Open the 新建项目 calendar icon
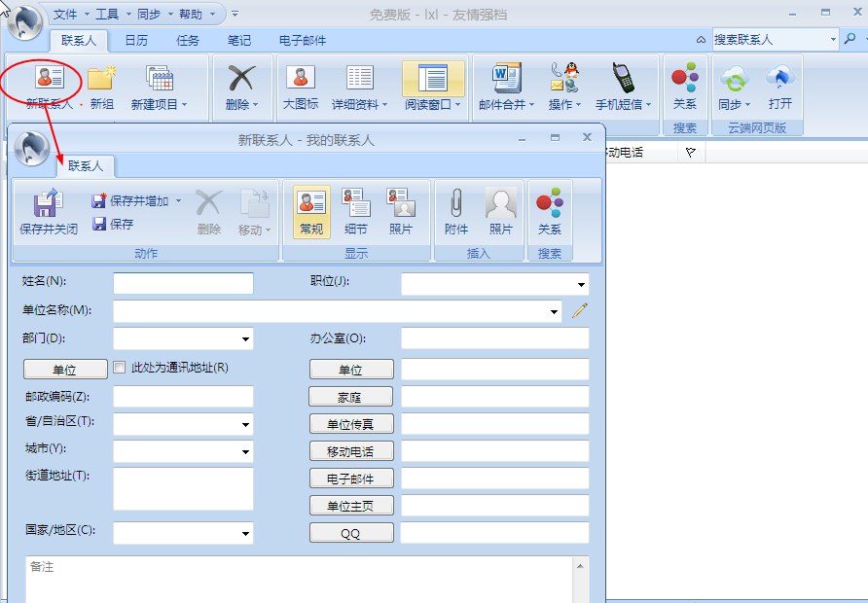 pos(160,78)
